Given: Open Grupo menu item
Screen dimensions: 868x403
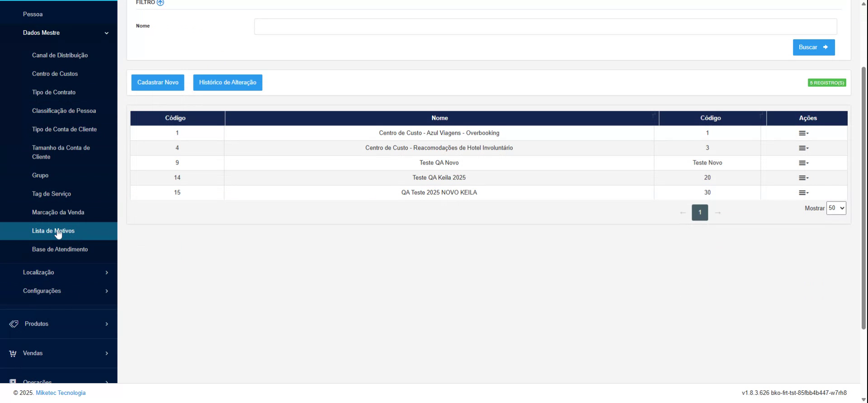Looking at the screenshot, I should click(40, 175).
